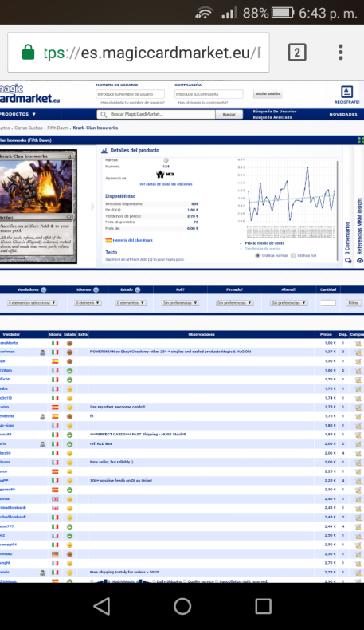Open the Referencias MKM Insight side tab
Screen dimensions: 364x630
tap(359, 230)
